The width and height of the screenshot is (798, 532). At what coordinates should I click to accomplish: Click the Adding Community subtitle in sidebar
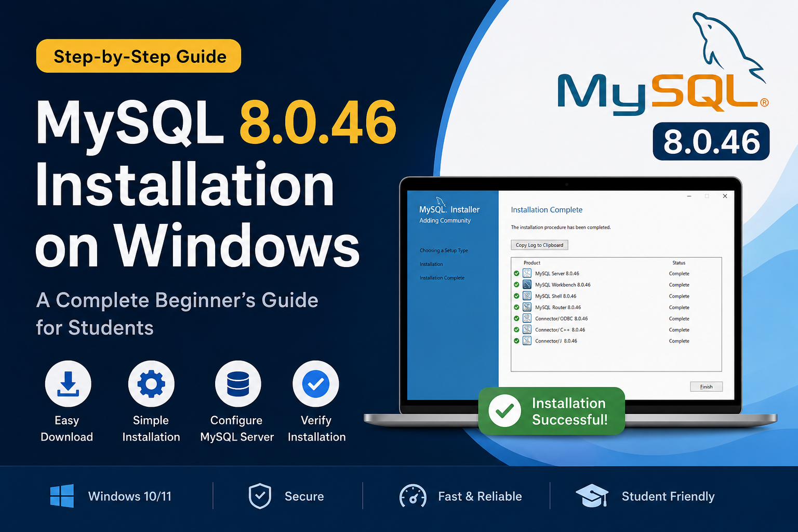coord(445,221)
